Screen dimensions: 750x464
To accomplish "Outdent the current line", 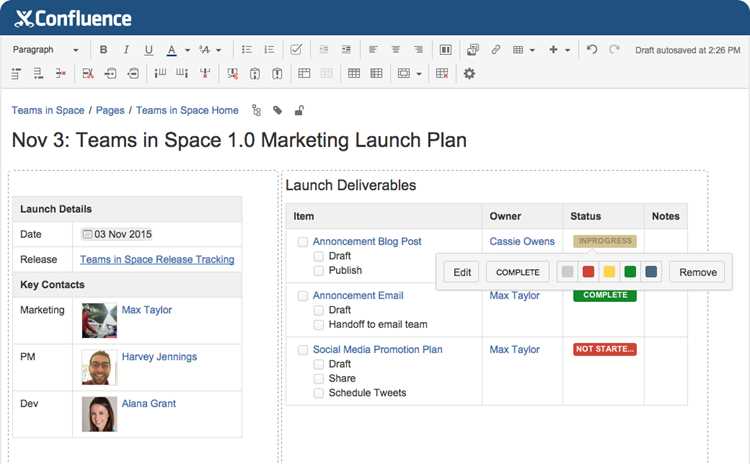I will pos(324,50).
